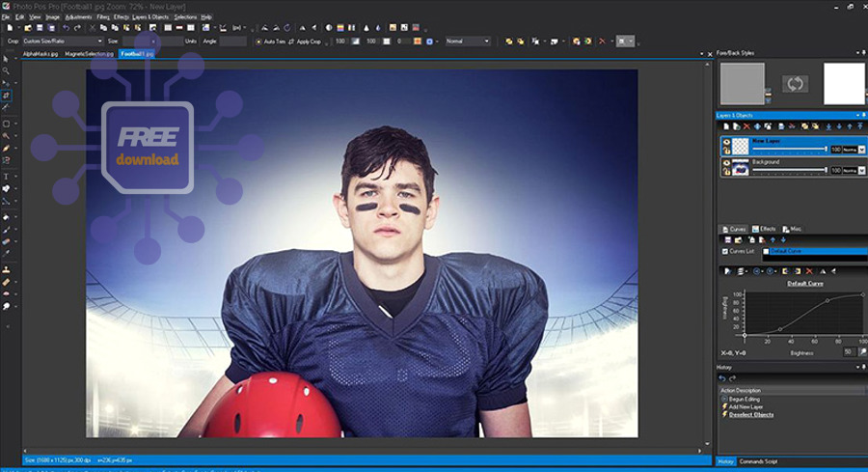
Task: Click the swap fore/back styles icon
Action: click(x=796, y=84)
